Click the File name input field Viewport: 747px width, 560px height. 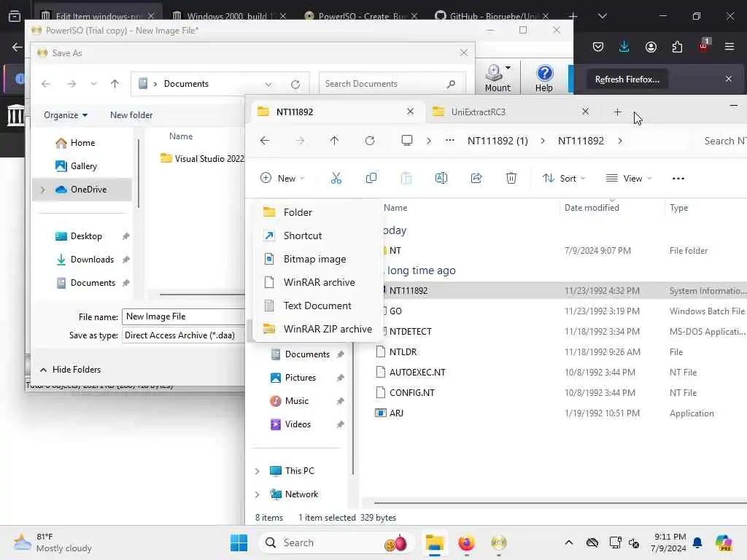click(184, 316)
